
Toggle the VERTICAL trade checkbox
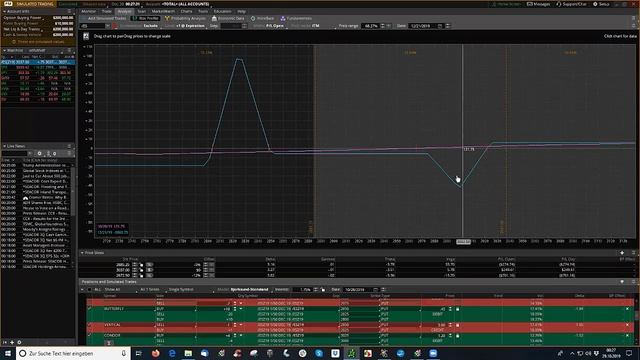click(90, 325)
